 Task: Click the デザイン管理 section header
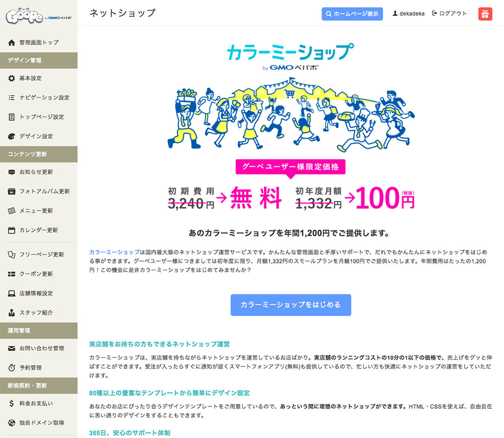(39, 60)
